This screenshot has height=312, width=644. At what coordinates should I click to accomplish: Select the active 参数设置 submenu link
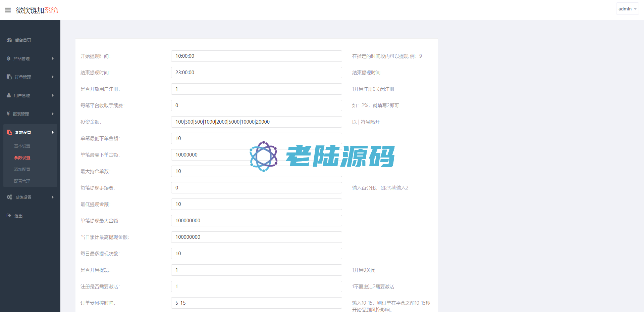tap(22, 158)
